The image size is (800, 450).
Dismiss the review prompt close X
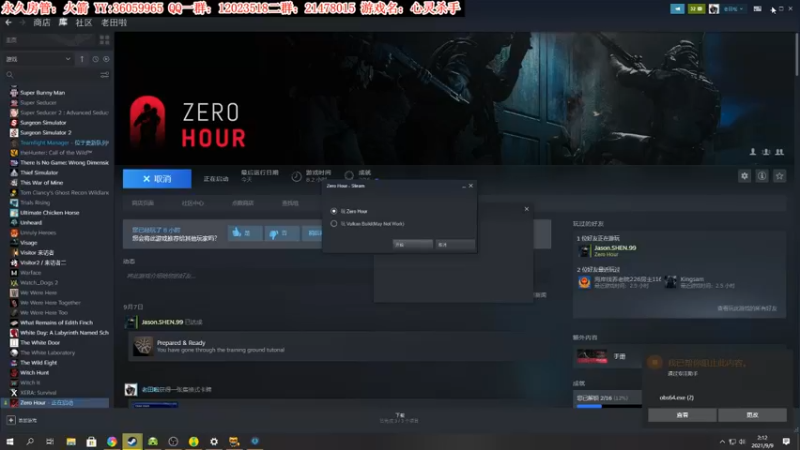click(527, 209)
